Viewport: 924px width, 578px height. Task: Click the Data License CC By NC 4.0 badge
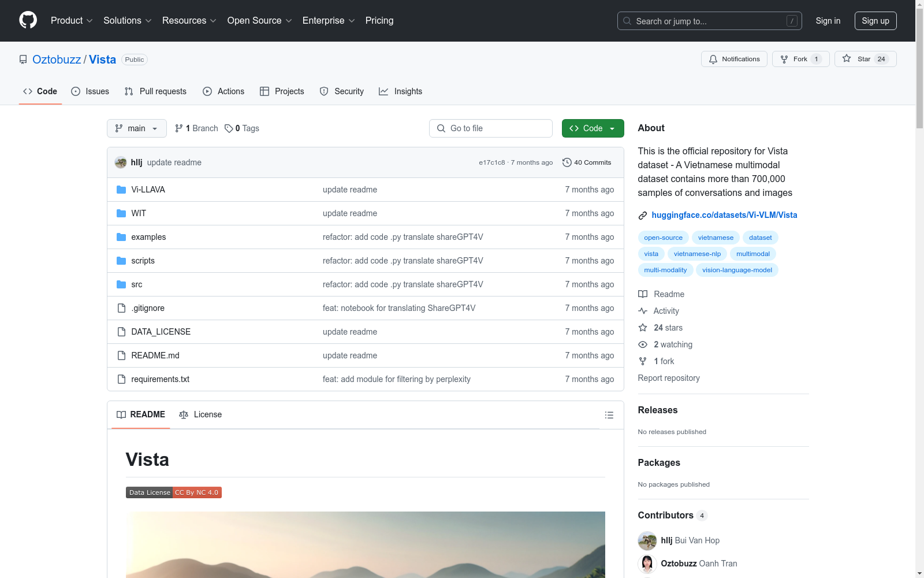[174, 492]
